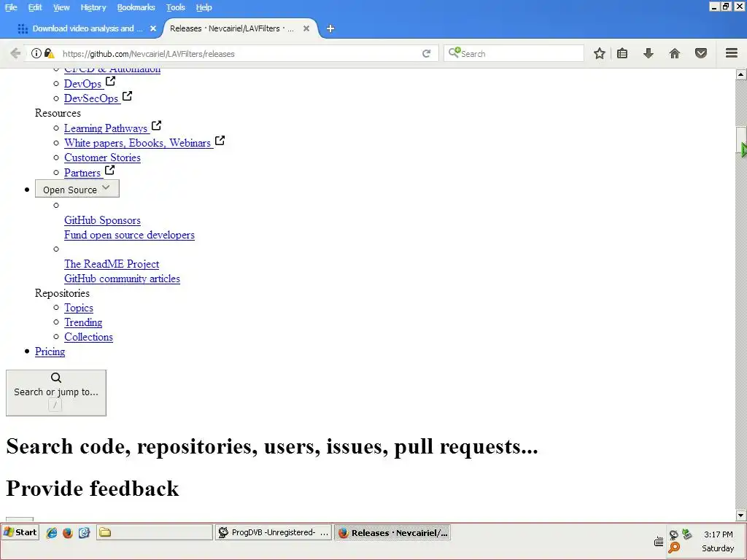Open the View menu
Viewport: 747px width, 560px height.
tap(61, 7)
